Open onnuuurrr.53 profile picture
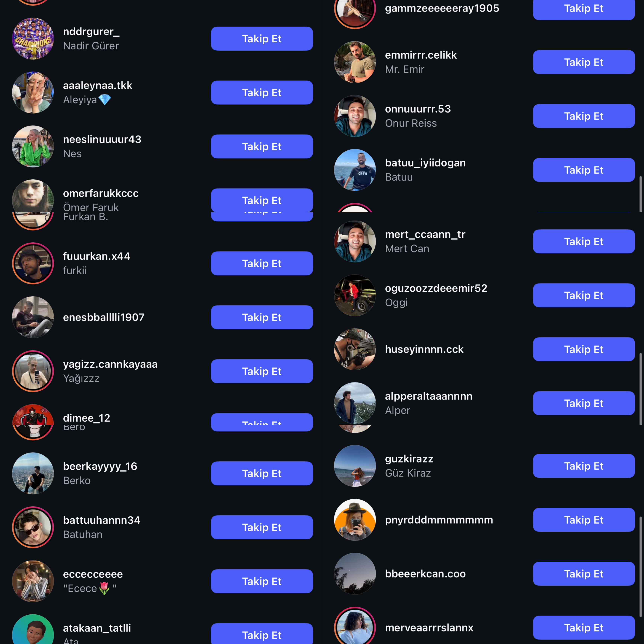Screen dimensions: 644x644 click(355, 116)
